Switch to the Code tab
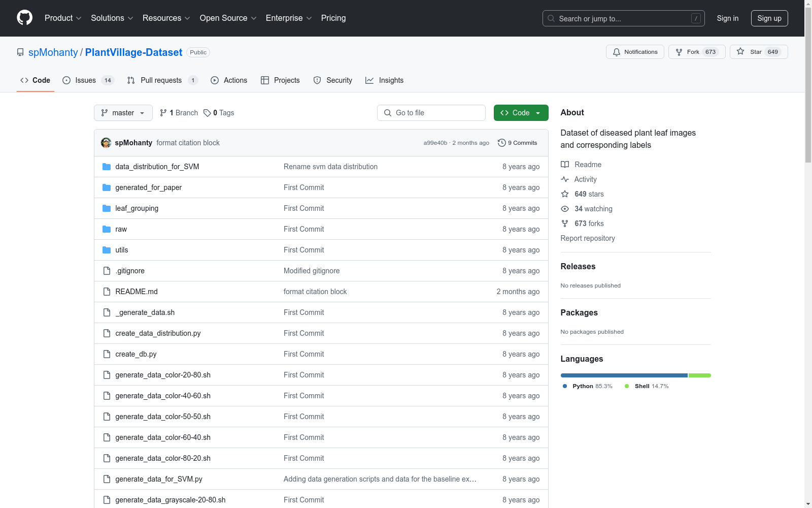The width and height of the screenshot is (812, 508). click(35, 80)
